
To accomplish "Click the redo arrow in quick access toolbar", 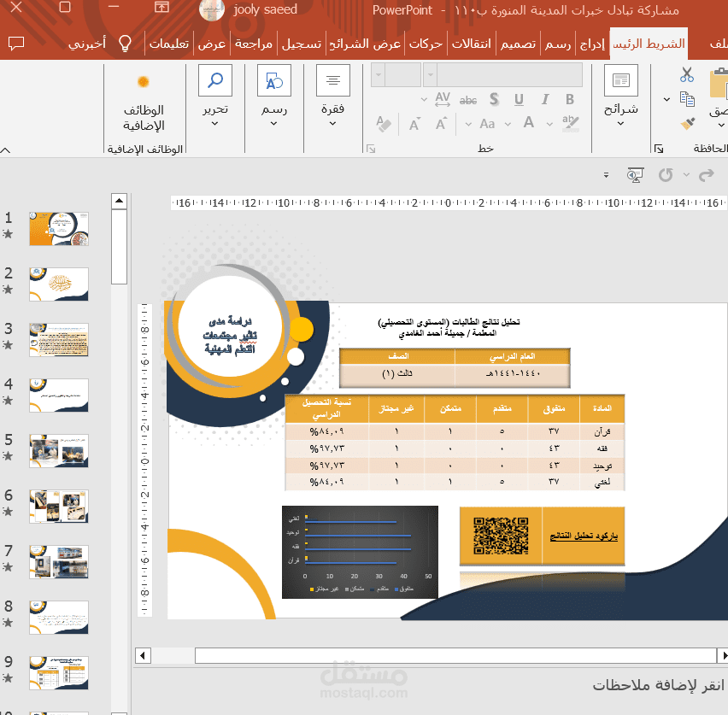I will [706, 175].
